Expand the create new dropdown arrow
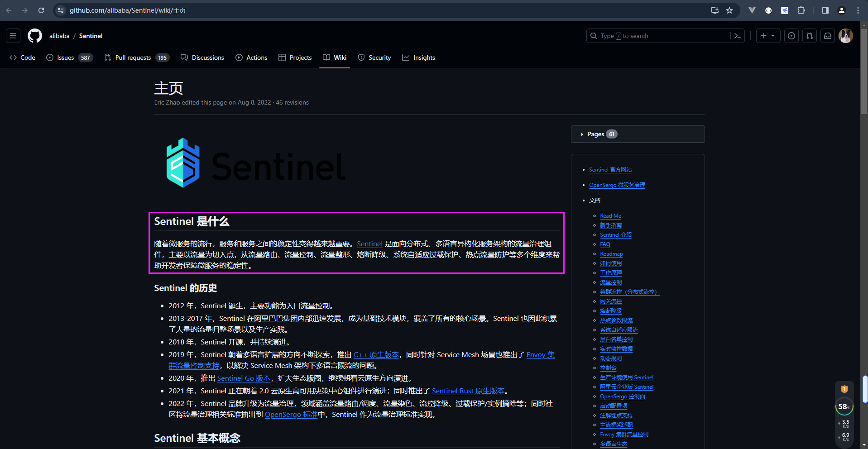 coord(773,36)
